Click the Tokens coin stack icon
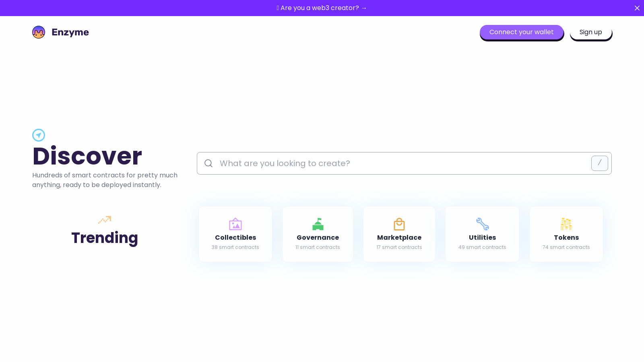 pyautogui.click(x=566, y=224)
